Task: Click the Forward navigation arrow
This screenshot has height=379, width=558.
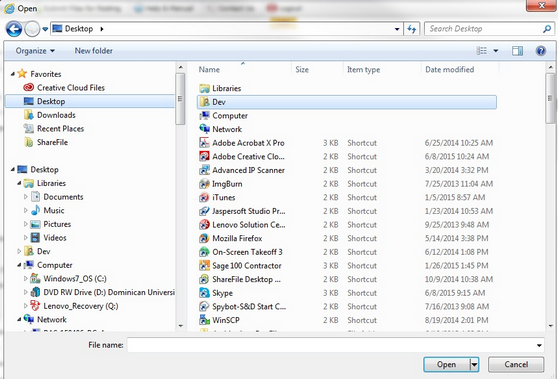Action: point(32,29)
